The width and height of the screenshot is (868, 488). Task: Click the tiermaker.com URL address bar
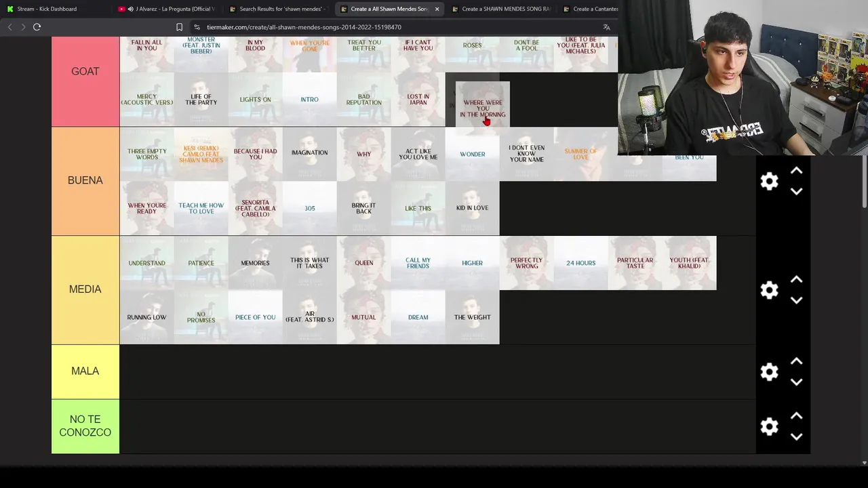304,27
